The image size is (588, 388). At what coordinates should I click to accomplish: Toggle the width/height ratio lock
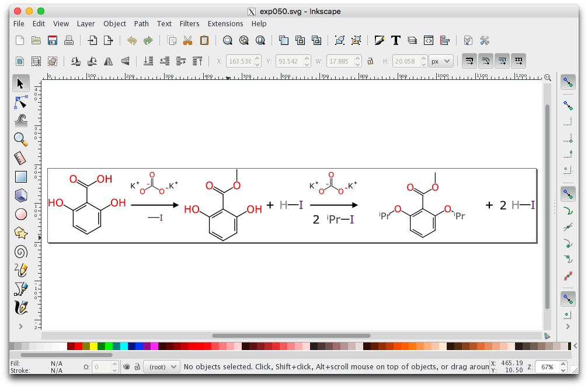370,61
